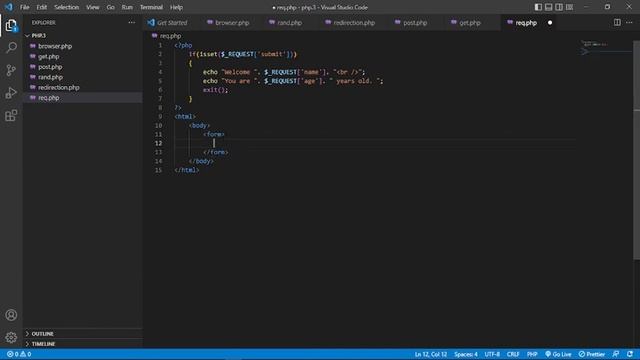This screenshot has width=640, height=360.
Task: Click the exit(); statement on line 6
Action: (x=216, y=90)
